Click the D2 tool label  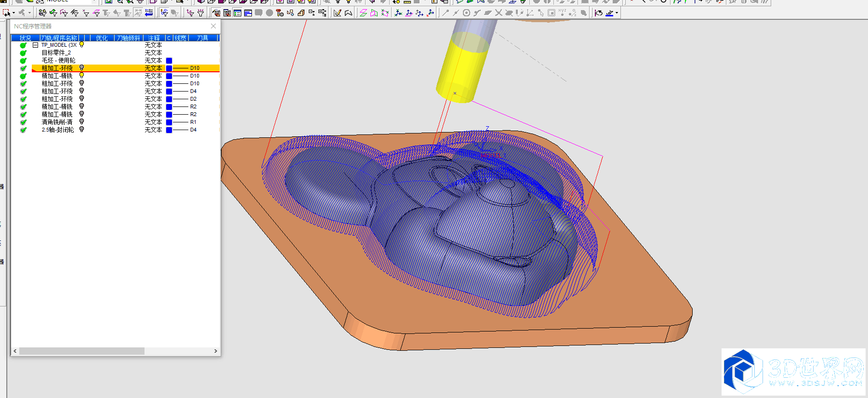(193, 99)
